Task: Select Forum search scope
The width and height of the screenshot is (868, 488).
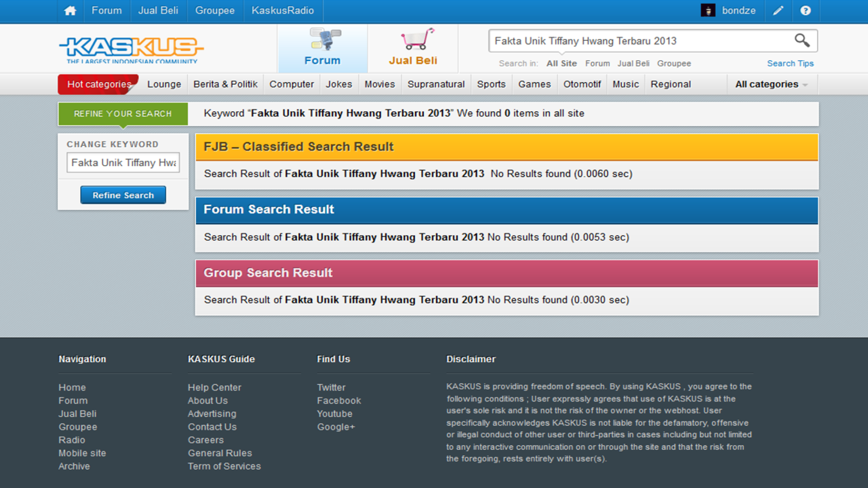Action: point(597,64)
